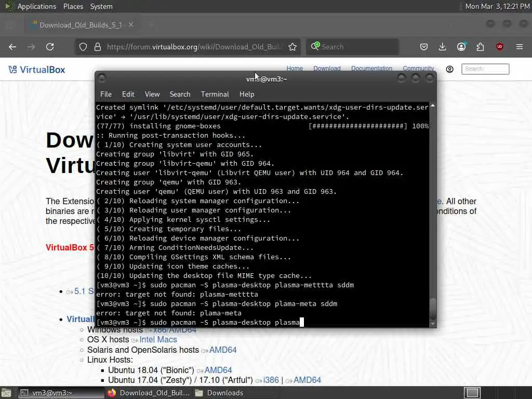Close the Download_Old_Builds browser tab
Screen dimensions: 532x399
point(131,25)
